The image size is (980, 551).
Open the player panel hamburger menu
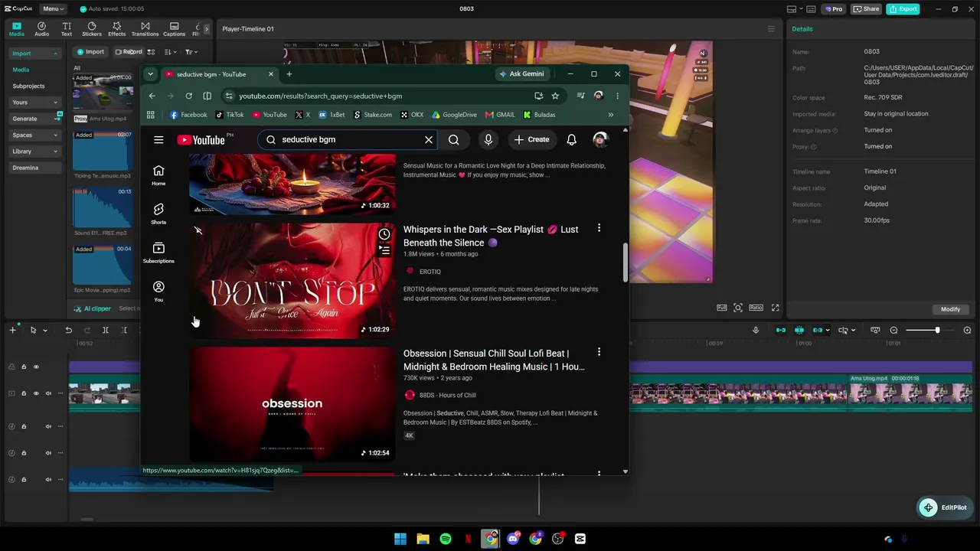tap(771, 29)
